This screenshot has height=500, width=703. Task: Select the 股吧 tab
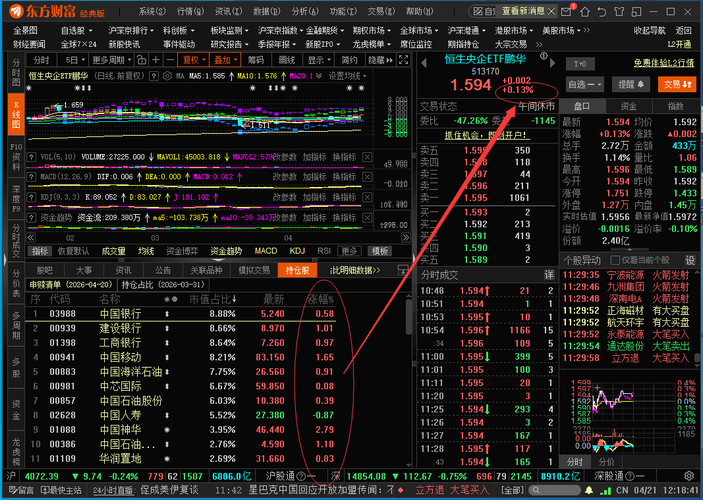click(44, 270)
